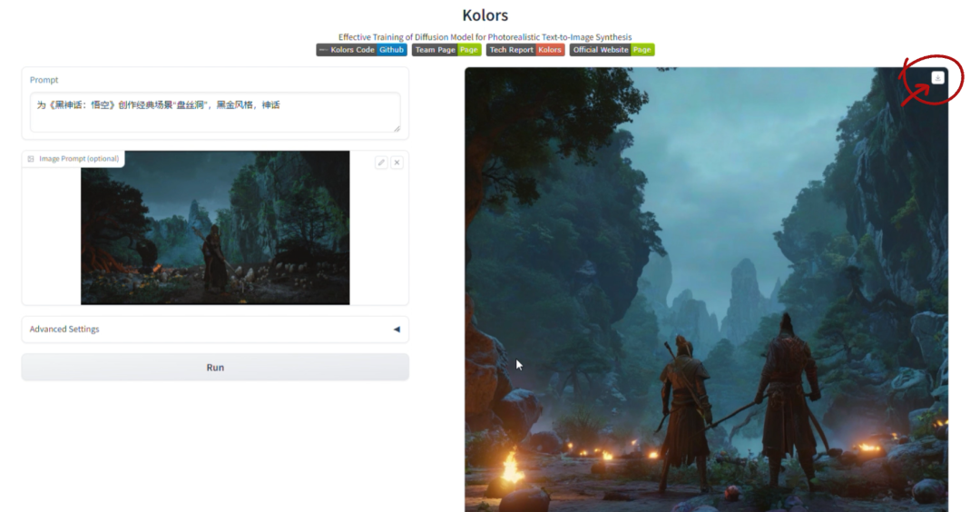
Task: Click the Advanced Settings label text
Action: 64,330
